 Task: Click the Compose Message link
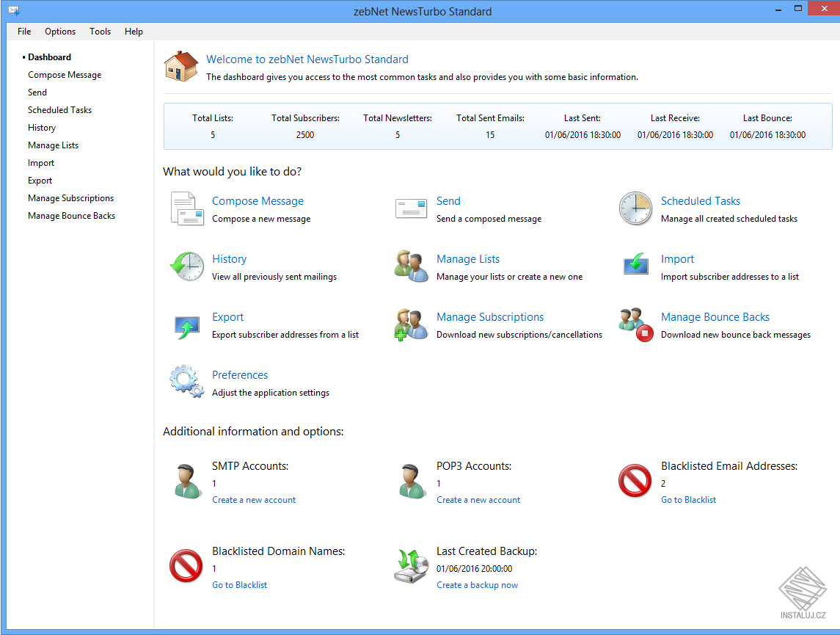[258, 201]
